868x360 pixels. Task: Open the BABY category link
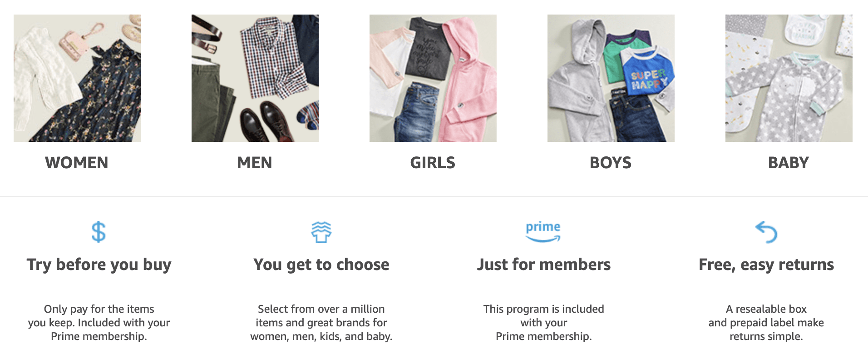(788, 162)
